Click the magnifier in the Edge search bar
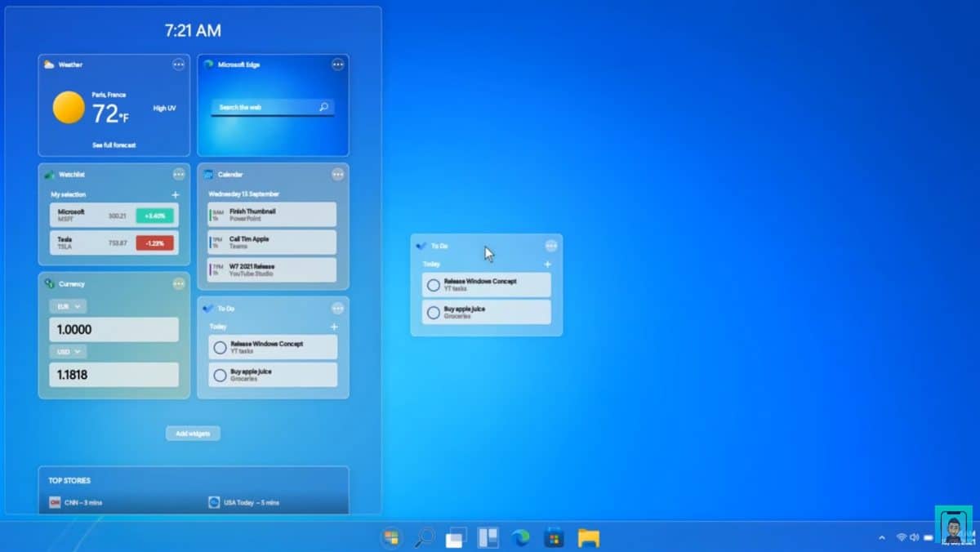980x552 pixels. pos(323,107)
